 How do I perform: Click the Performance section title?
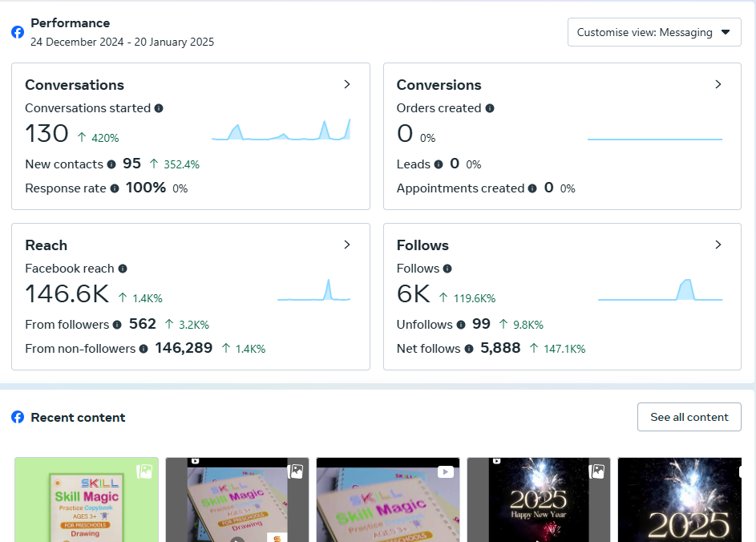tap(71, 23)
